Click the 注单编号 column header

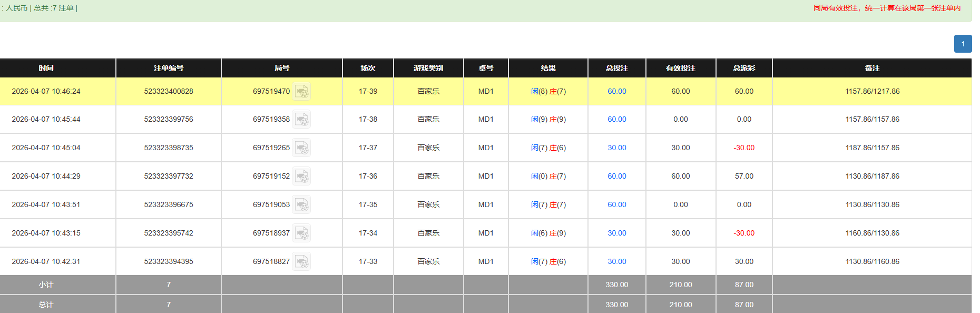(169, 68)
